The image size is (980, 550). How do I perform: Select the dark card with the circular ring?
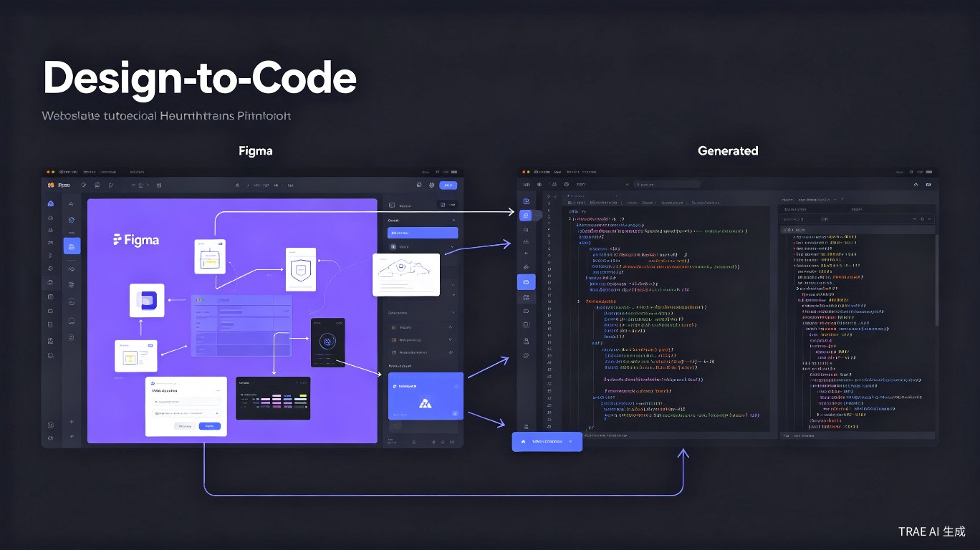coord(328,342)
